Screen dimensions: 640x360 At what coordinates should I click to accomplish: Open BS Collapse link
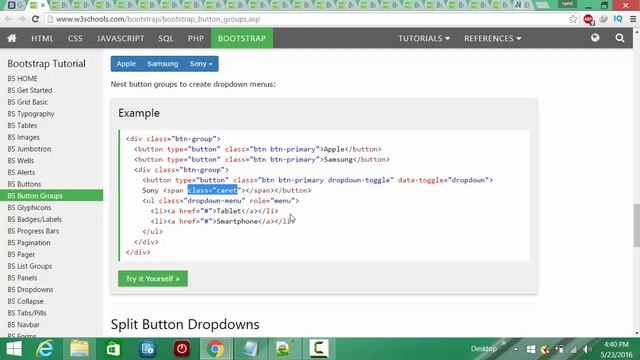click(x=25, y=301)
